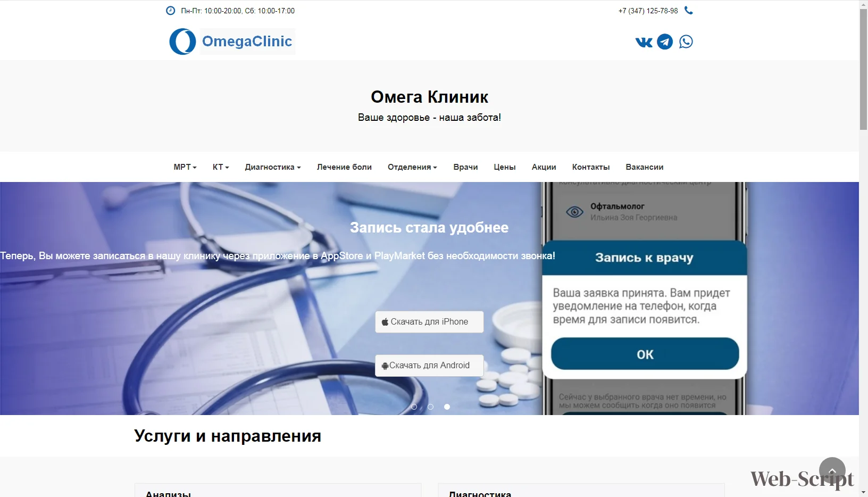The image size is (868, 497).
Task: Open the Контакты page
Action: coord(591,167)
